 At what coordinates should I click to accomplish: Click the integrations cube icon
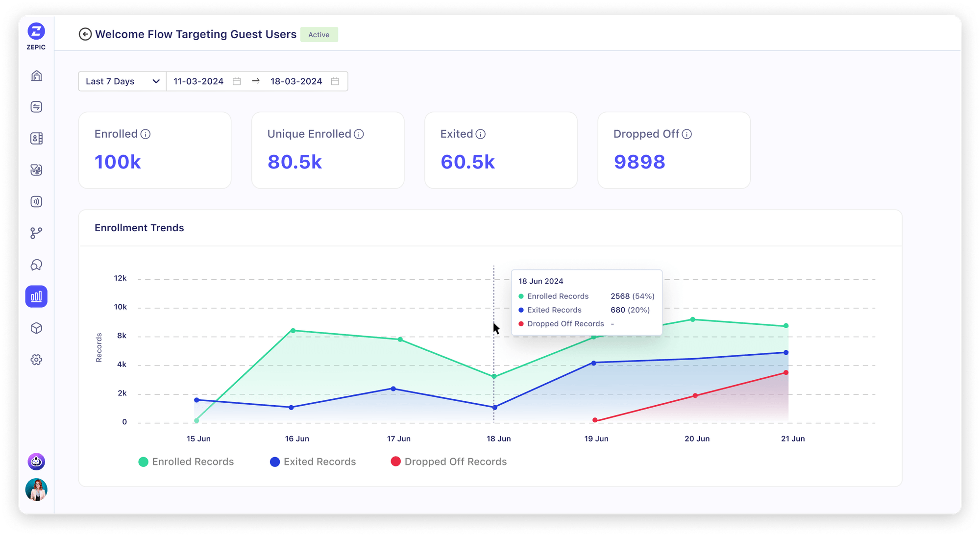tap(36, 328)
